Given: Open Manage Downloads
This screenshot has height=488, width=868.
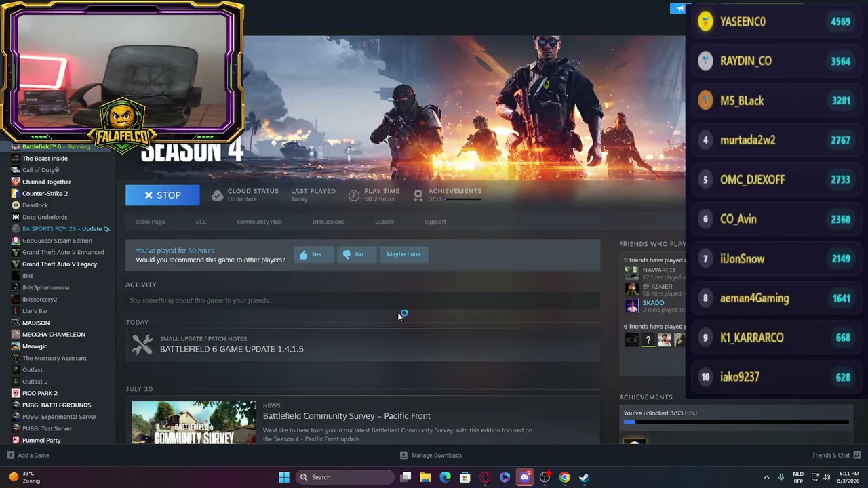Looking at the screenshot, I should point(436,455).
